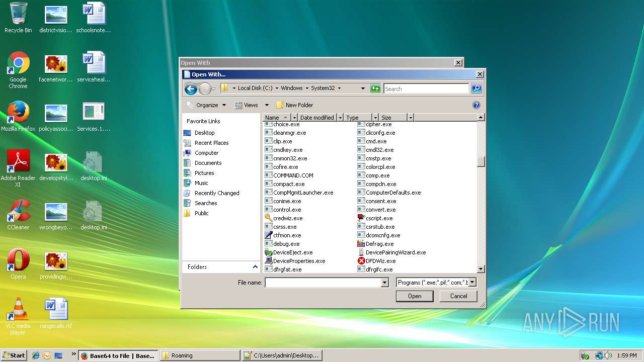Click the CCleaner desktop shortcut
644x362 pixels.
[18, 215]
